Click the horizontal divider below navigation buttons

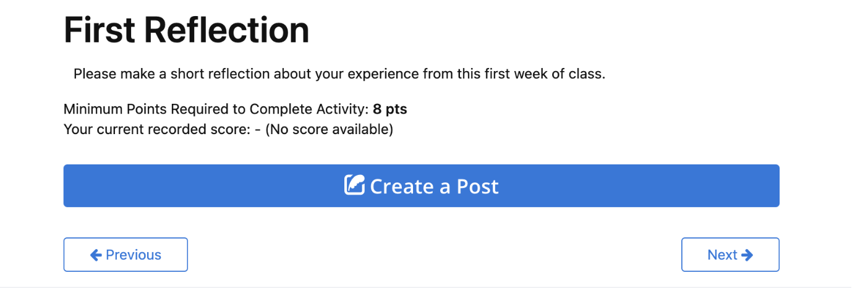pyautogui.click(x=425, y=287)
